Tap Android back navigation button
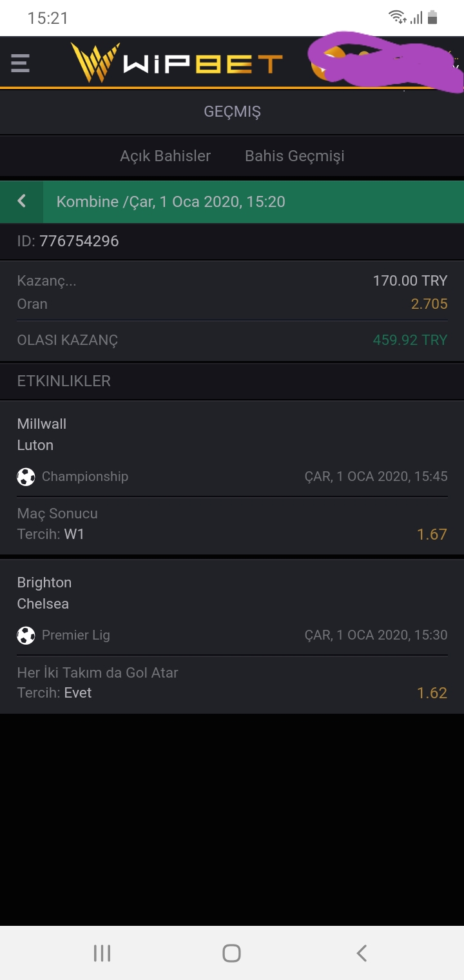Viewport: 464px width, 980px height. pyautogui.click(x=362, y=953)
